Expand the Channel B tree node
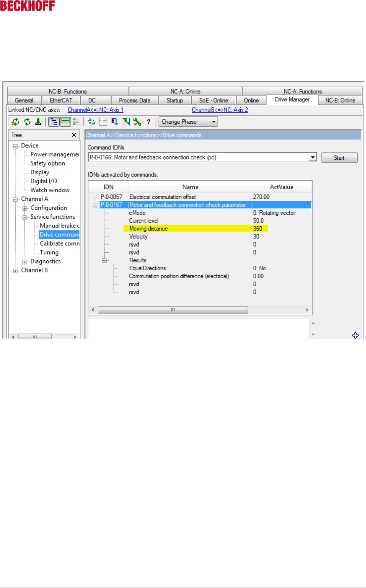 [16, 271]
